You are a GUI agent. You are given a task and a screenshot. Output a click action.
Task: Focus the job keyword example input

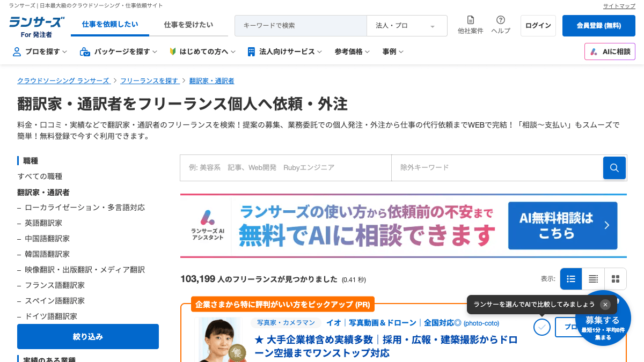pyautogui.click(x=286, y=168)
